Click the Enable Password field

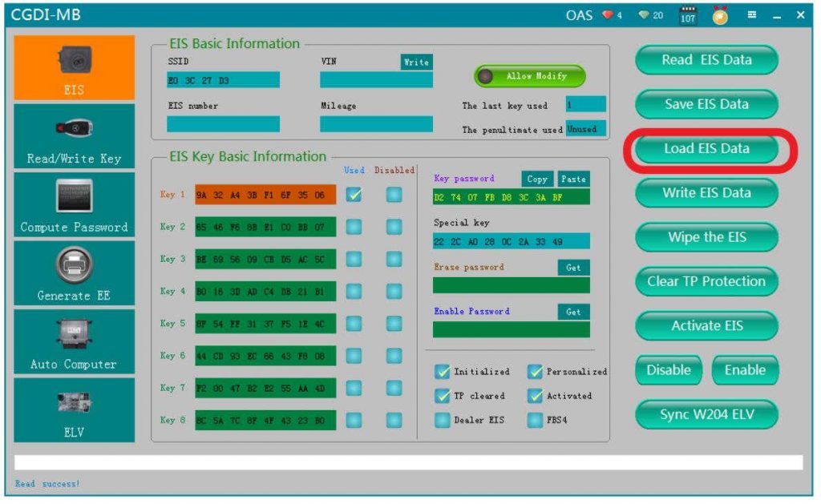(511, 329)
